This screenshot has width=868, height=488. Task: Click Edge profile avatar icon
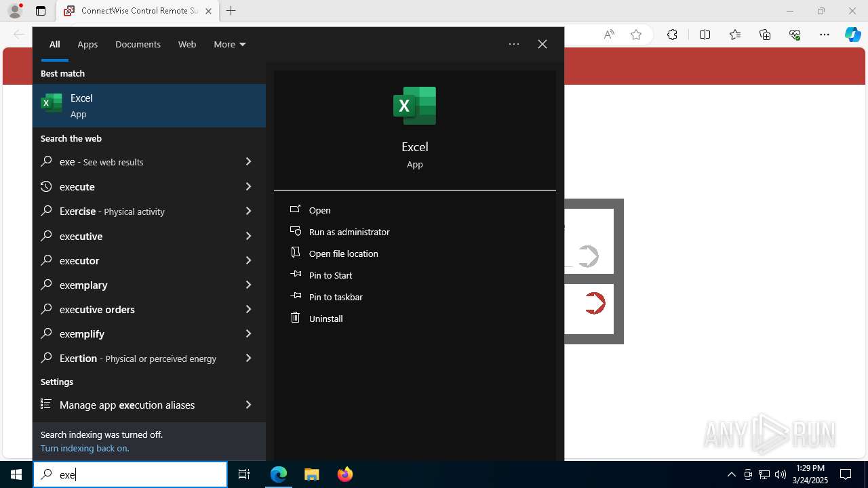point(15,11)
